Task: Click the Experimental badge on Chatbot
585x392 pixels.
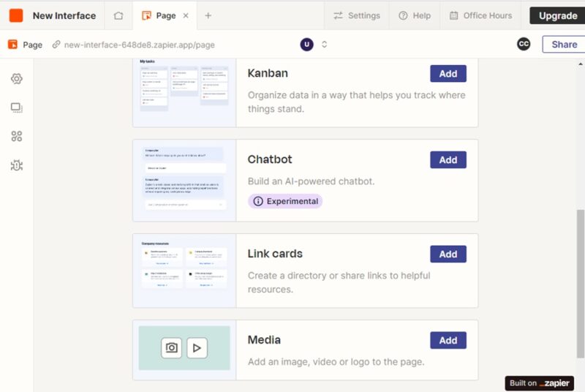Action: [x=285, y=201]
